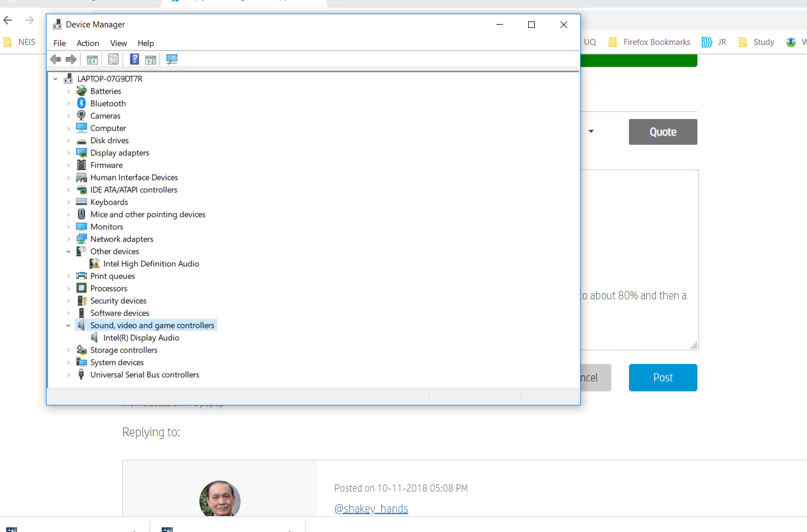Viewport: 807px width, 532px height.
Task: Select the Computer category icon
Action: point(82,128)
